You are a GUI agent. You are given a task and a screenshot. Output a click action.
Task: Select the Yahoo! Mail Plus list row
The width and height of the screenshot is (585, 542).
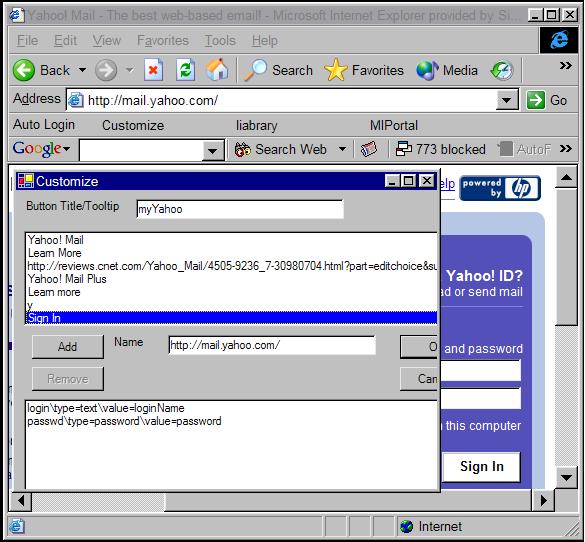coord(232,279)
